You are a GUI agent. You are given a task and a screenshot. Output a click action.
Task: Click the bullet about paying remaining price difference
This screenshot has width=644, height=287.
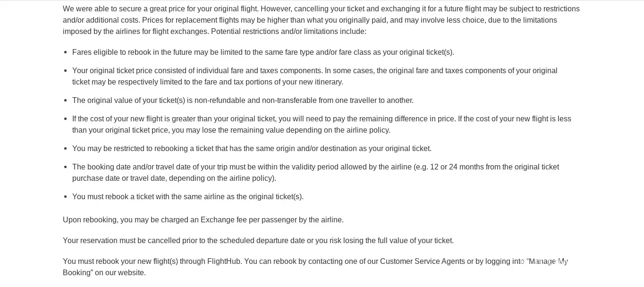coord(322,124)
